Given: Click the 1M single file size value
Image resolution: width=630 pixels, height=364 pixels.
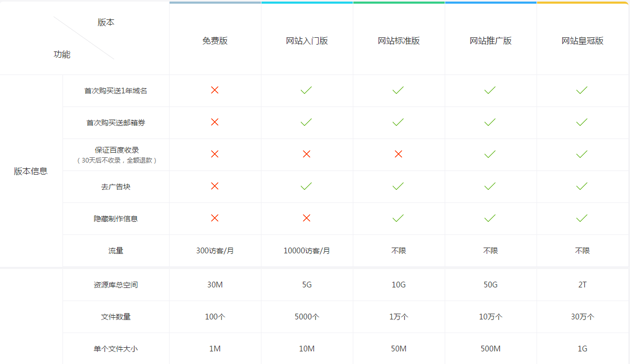Looking at the screenshot, I should 215,349.
